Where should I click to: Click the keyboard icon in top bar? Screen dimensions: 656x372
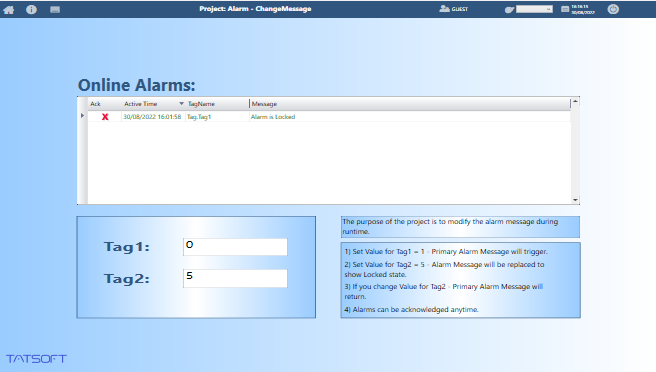coord(55,9)
